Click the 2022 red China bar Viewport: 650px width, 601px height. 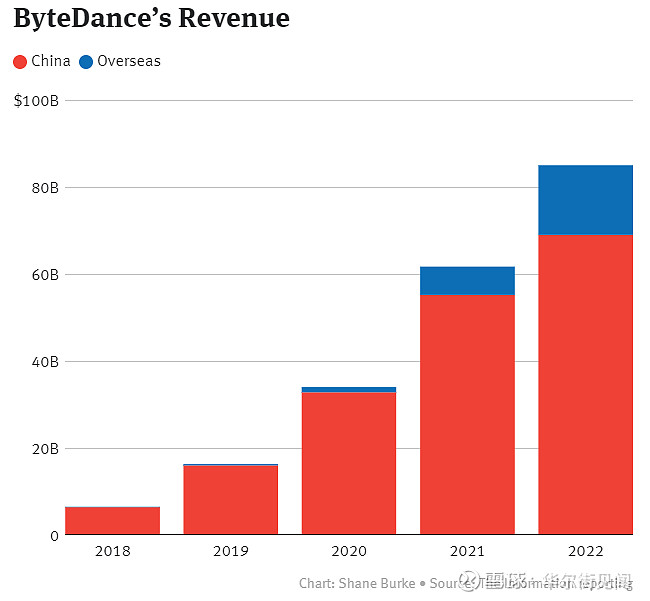pyautogui.click(x=585, y=385)
